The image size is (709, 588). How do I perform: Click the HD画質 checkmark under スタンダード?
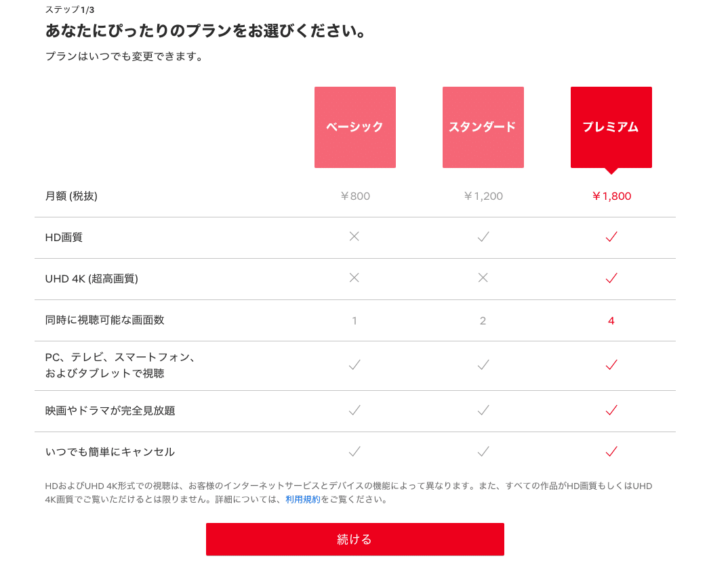point(483,236)
